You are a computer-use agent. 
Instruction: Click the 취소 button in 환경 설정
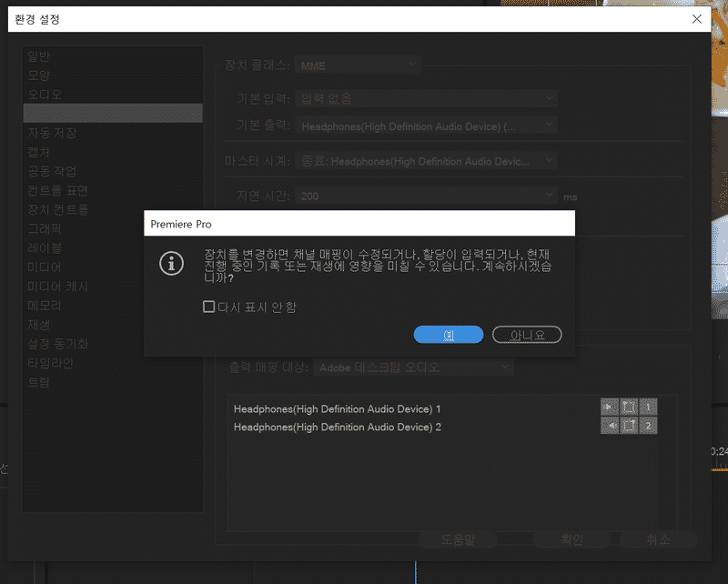[658, 539]
